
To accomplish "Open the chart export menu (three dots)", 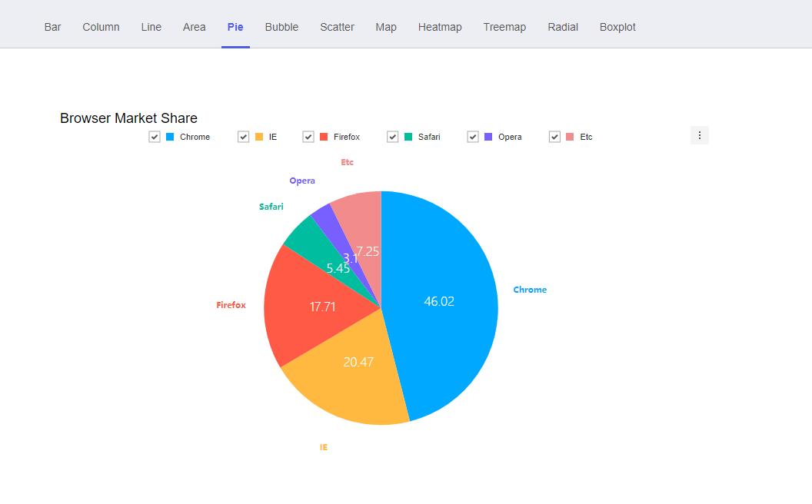I will click(699, 135).
